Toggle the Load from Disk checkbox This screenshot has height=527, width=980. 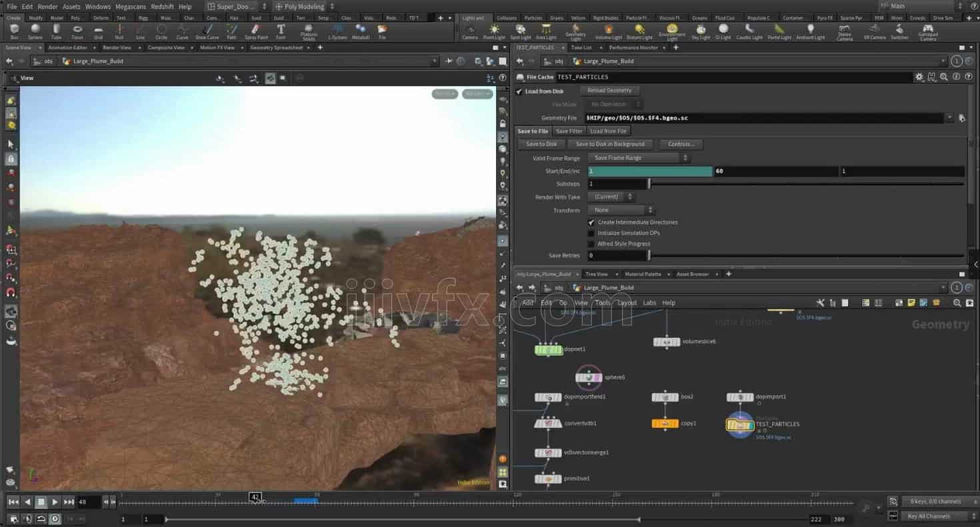tap(519, 91)
